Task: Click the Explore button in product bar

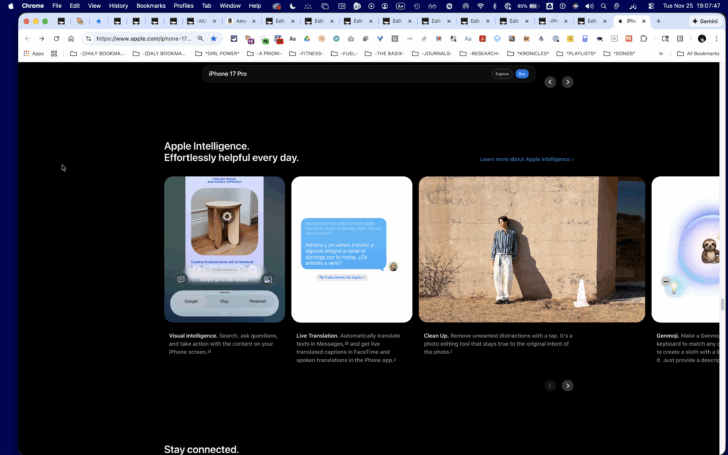Action: (x=502, y=74)
